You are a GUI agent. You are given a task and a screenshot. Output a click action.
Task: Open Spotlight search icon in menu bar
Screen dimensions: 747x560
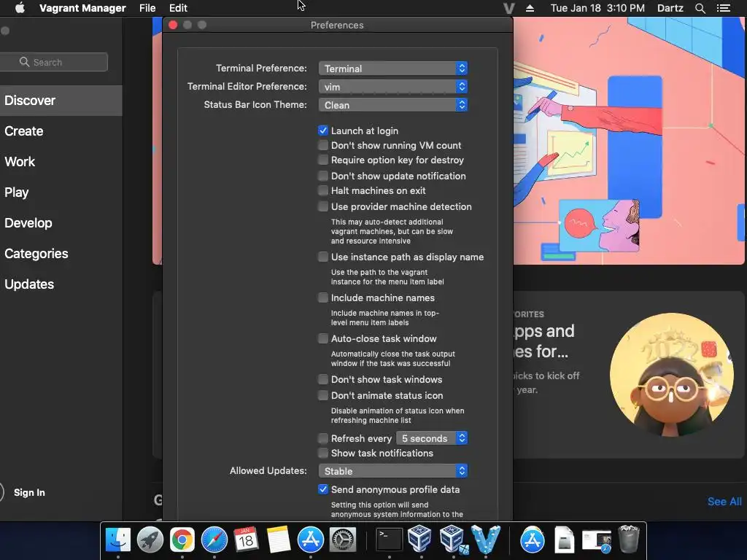700,8
